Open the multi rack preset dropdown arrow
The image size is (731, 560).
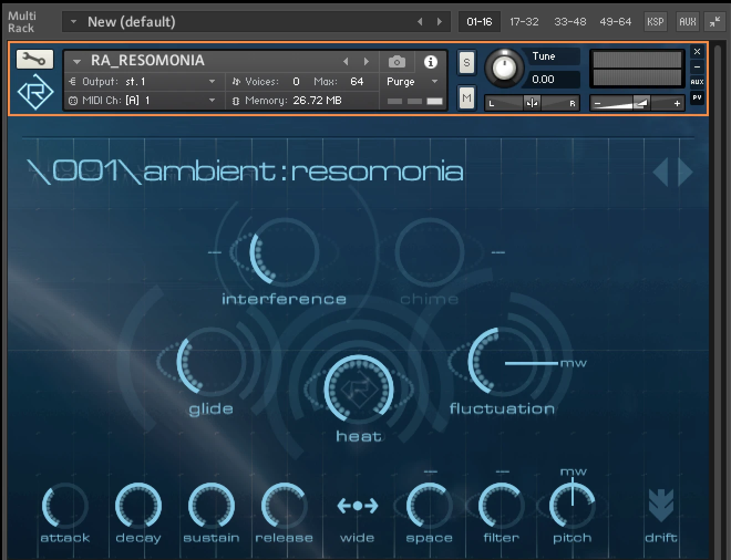(x=73, y=22)
